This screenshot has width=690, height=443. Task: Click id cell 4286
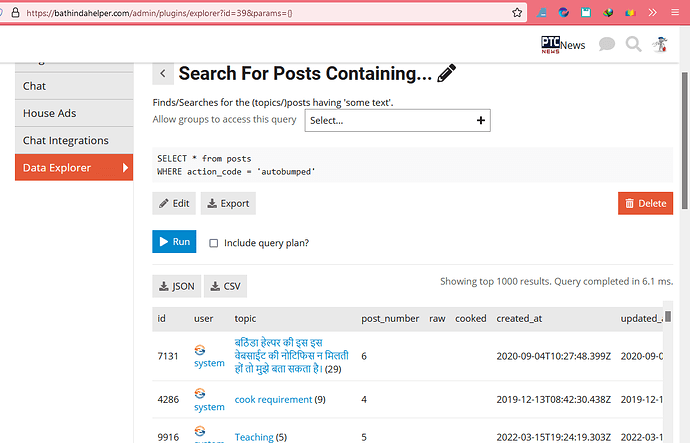(x=168, y=399)
